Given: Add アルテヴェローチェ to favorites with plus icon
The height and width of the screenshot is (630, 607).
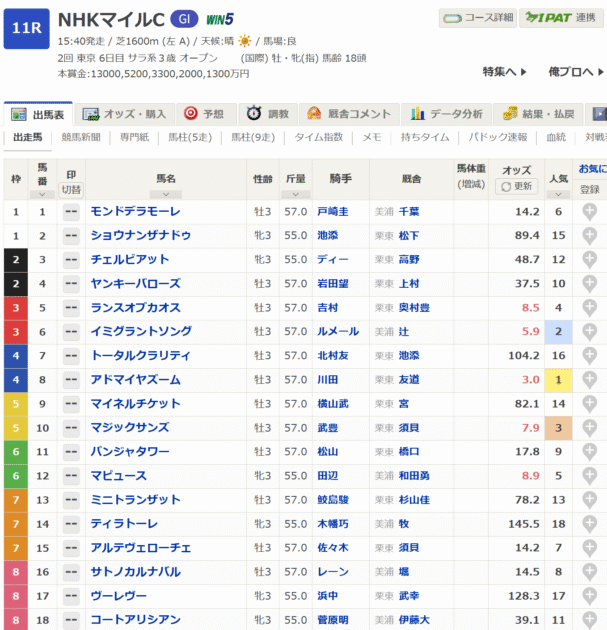Looking at the screenshot, I should tap(589, 548).
